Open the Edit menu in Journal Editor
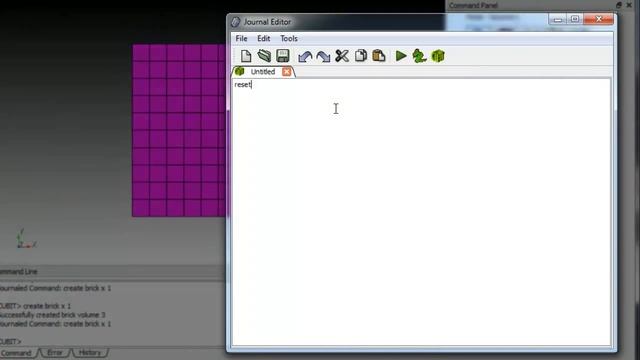The image size is (640, 360). tap(264, 38)
